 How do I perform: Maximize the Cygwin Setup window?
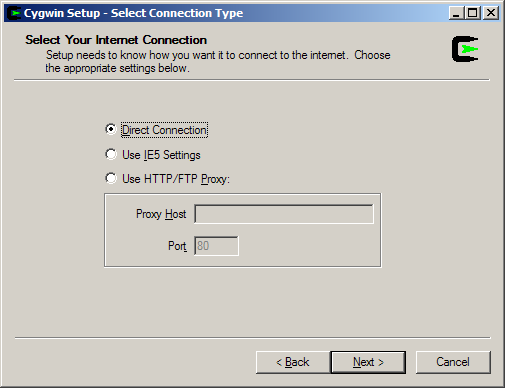click(473, 13)
